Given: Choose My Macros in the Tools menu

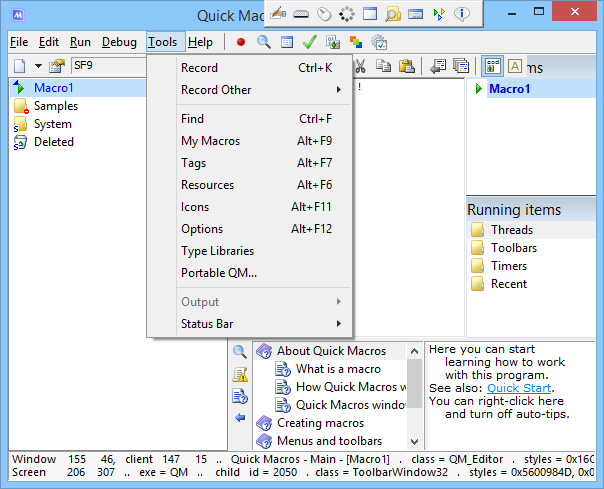Looking at the screenshot, I should pos(210,141).
